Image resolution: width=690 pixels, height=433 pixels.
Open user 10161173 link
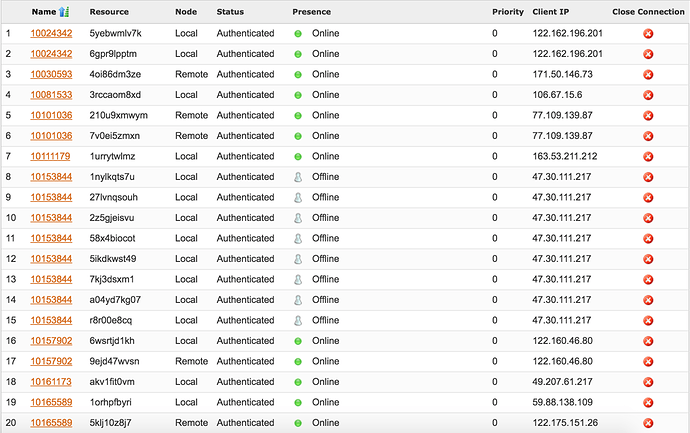click(51, 382)
